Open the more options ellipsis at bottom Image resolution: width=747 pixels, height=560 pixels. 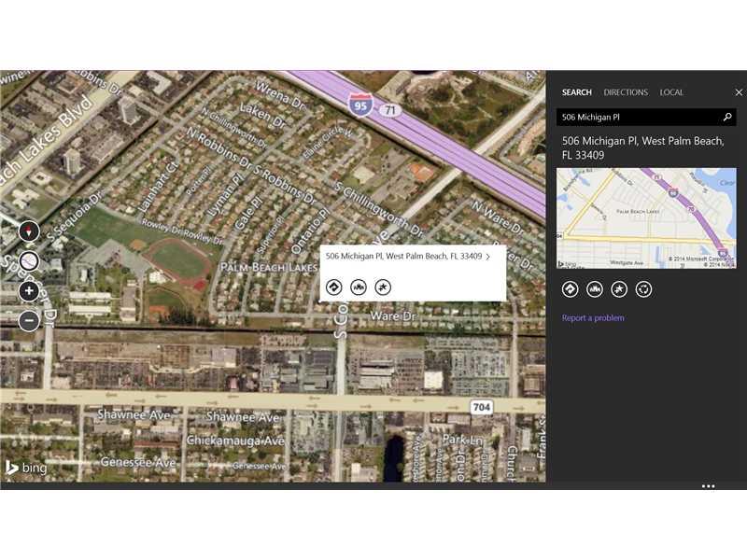[x=709, y=486]
